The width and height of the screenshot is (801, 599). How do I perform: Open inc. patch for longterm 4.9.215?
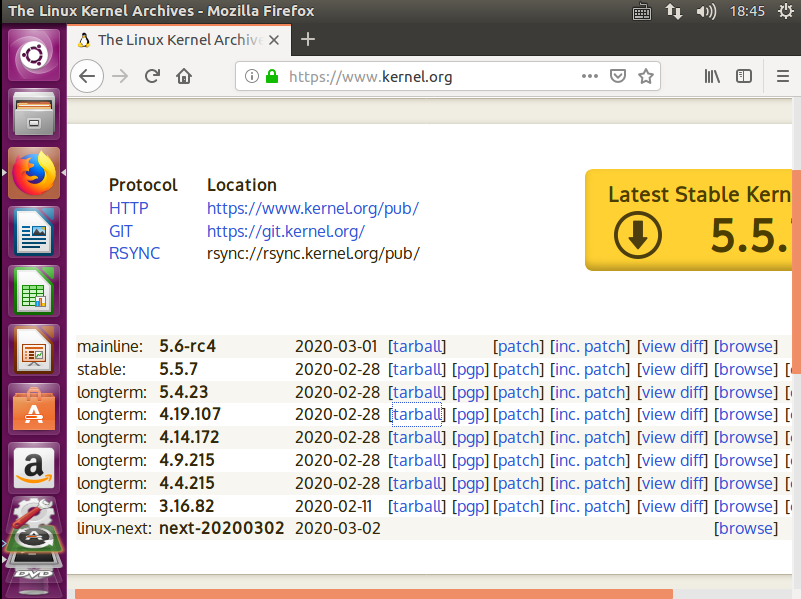[590, 460]
